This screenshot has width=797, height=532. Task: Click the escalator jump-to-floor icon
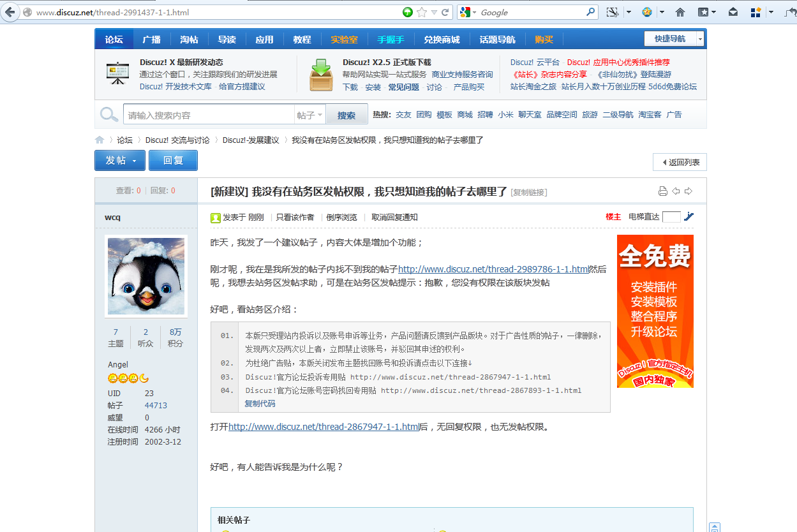click(689, 217)
